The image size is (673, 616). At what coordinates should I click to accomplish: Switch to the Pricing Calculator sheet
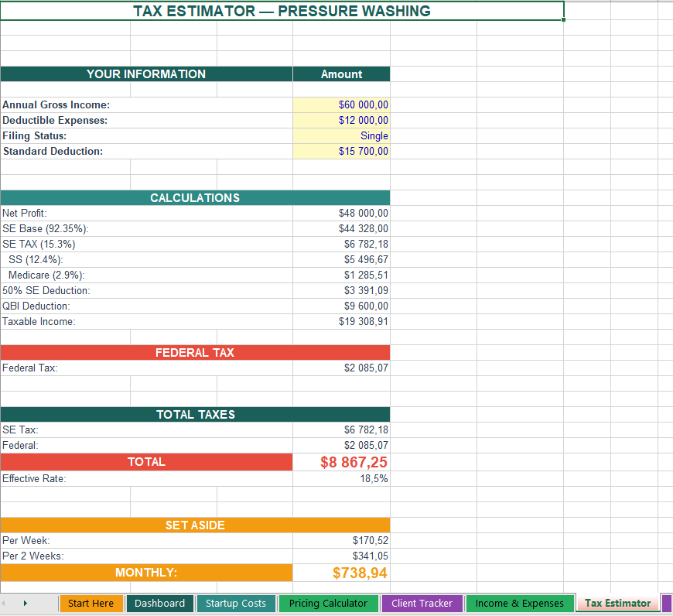pos(328,603)
